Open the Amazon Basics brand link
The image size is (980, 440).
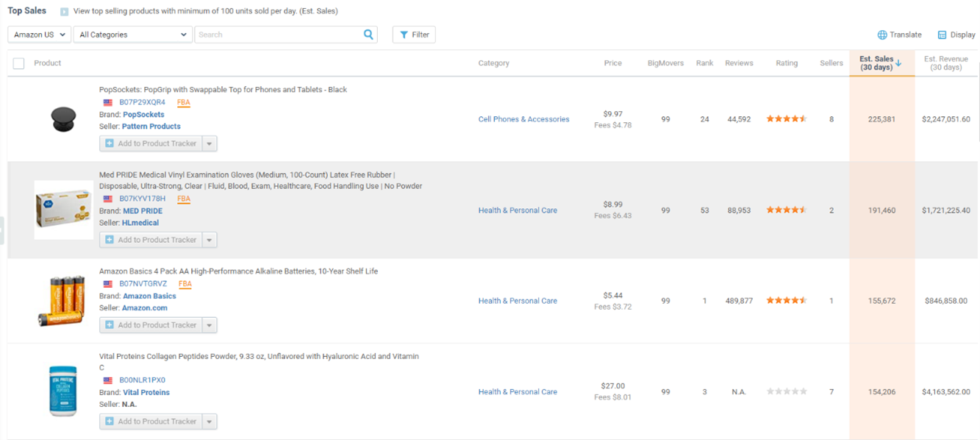(149, 297)
